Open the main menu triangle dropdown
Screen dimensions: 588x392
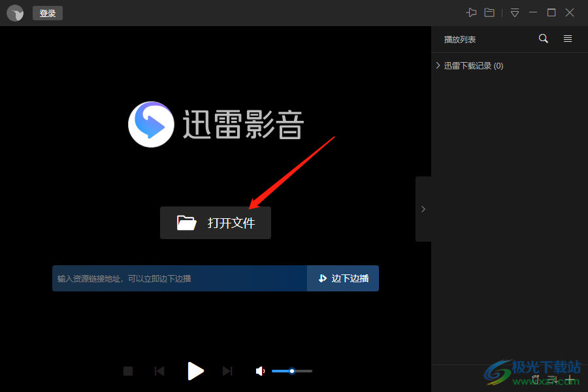tap(515, 12)
